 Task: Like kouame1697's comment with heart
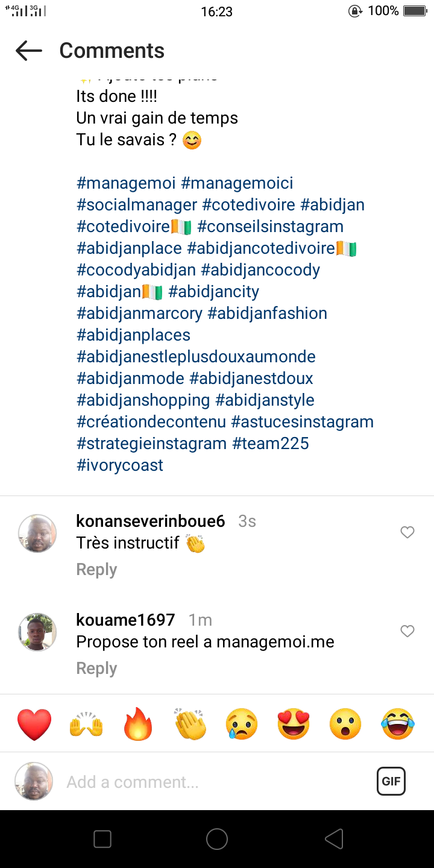pos(407,631)
